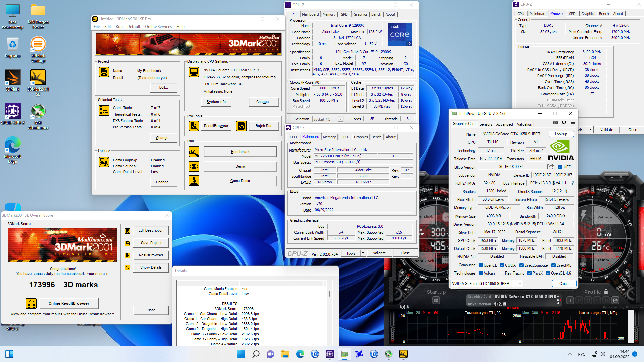Image resolution: width=644 pixels, height=362 pixels.
Task: Toggle the Vulkan checkbox
Action: (x=481, y=273)
